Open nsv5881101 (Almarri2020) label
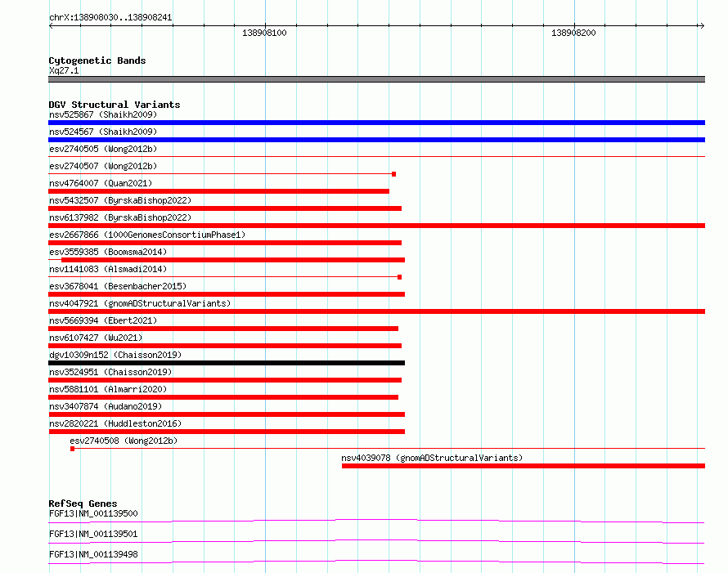The image size is (728, 573). (108, 389)
